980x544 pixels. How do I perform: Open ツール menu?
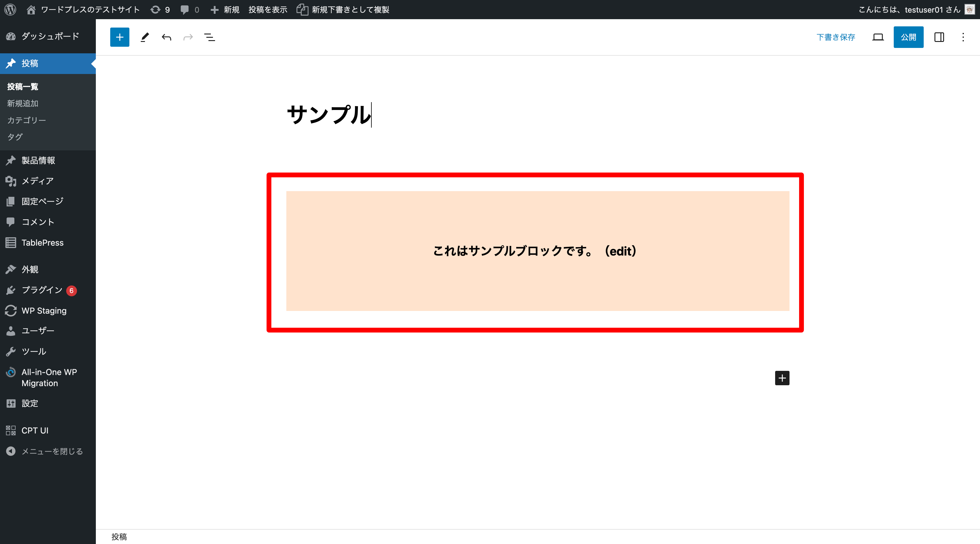48,351
